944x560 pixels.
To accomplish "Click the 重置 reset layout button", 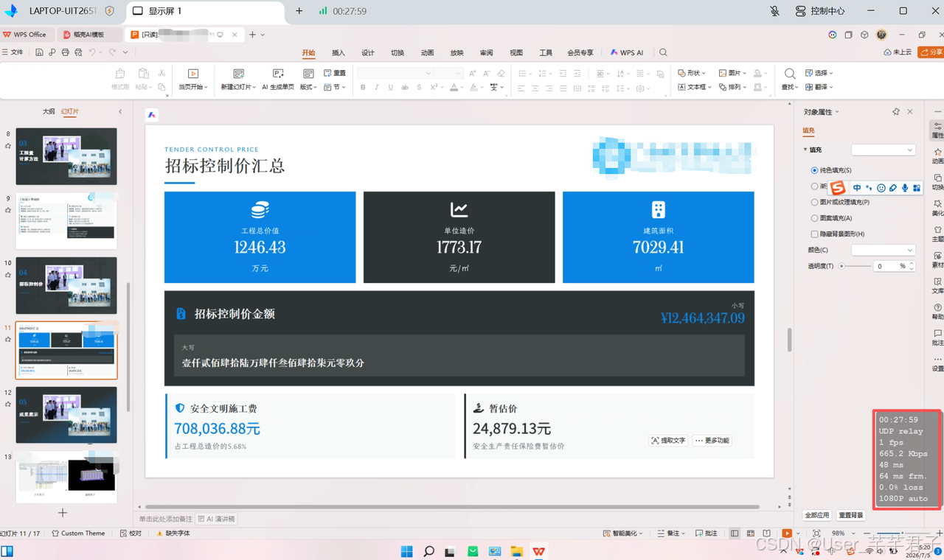I will click(x=335, y=73).
